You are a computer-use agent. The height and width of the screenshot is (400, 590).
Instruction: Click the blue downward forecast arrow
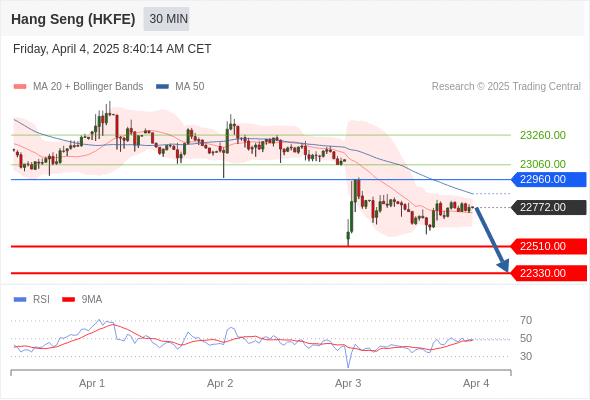[x=492, y=239]
